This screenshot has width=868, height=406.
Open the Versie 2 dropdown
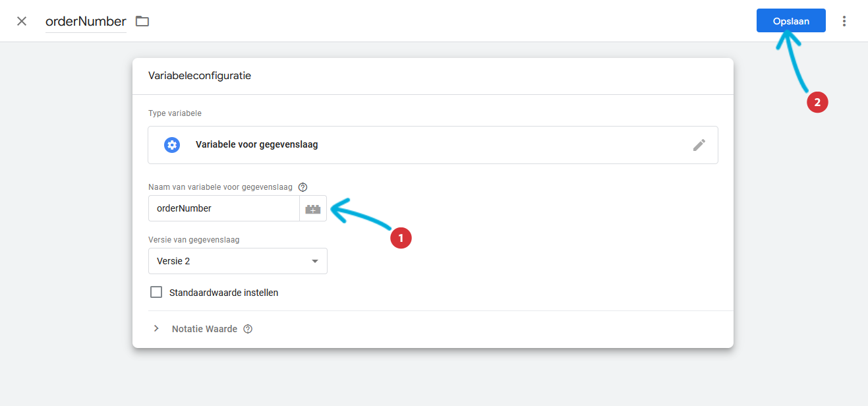pyautogui.click(x=238, y=261)
